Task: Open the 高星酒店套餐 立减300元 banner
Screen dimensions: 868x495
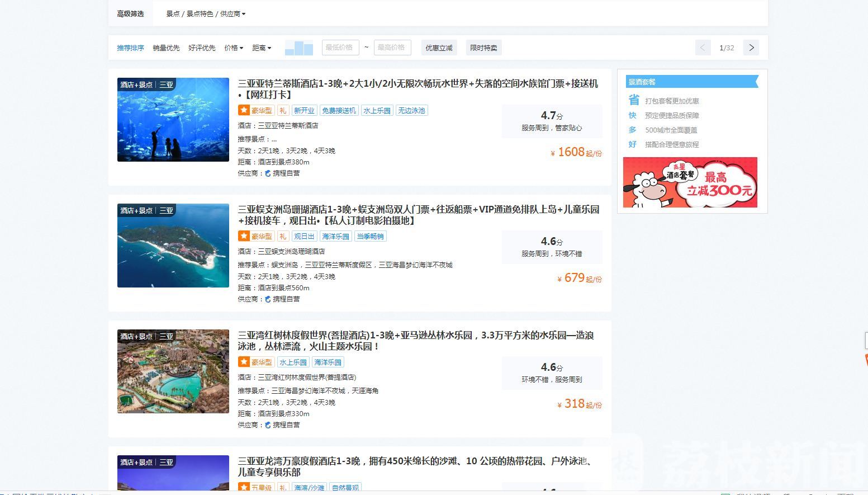Action: pyautogui.click(x=690, y=182)
